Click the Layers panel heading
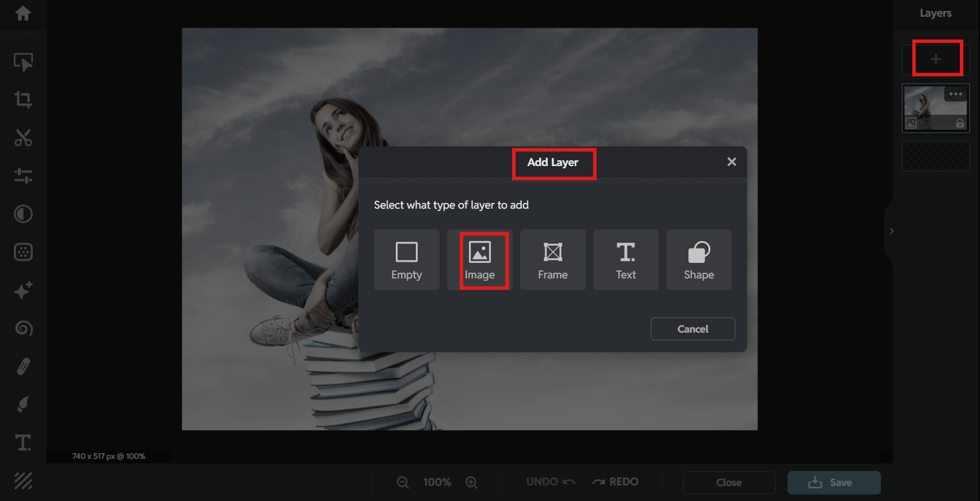The image size is (980, 501). pos(936,13)
